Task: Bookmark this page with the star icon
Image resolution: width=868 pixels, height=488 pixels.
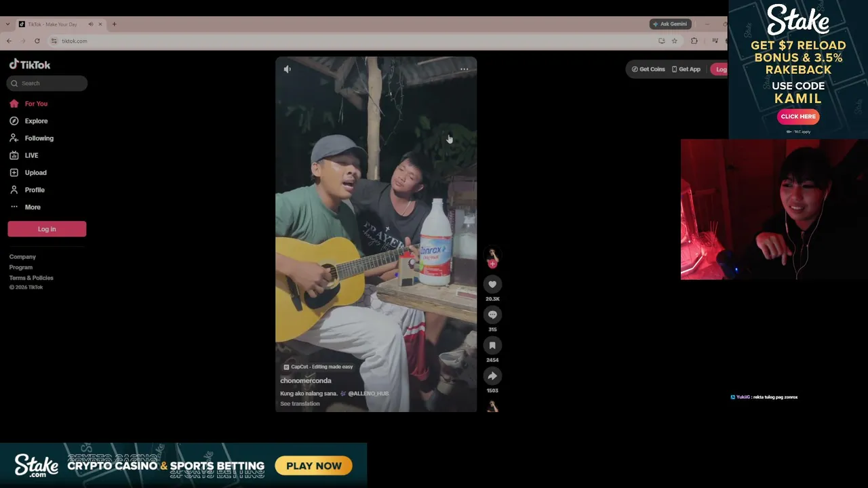Action: 674,41
